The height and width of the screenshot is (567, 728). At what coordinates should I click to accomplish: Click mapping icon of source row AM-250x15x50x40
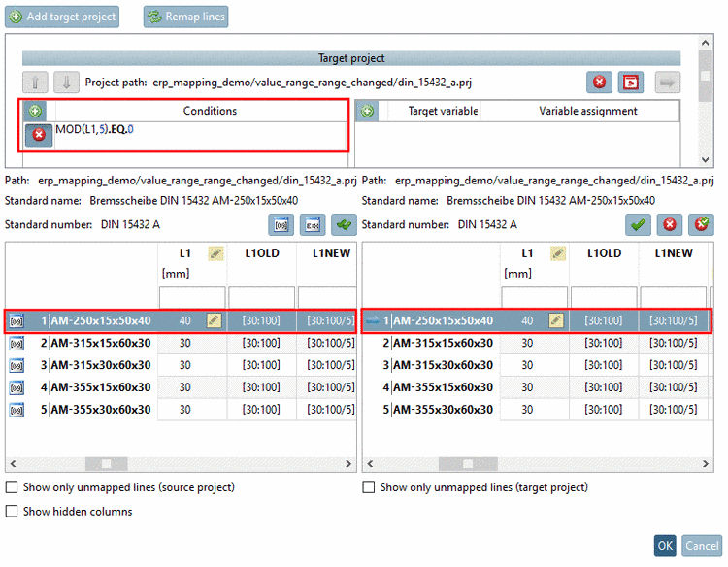coord(17,321)
